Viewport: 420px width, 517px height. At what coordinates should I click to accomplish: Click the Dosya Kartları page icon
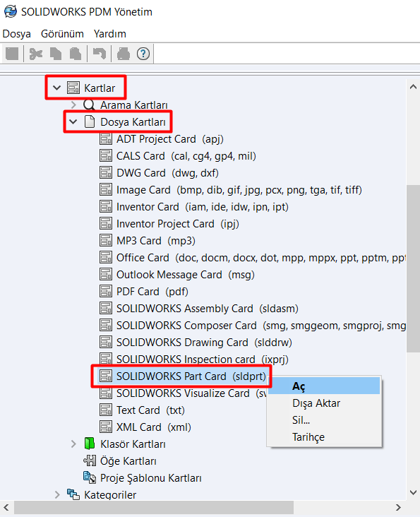pos(89,121)
